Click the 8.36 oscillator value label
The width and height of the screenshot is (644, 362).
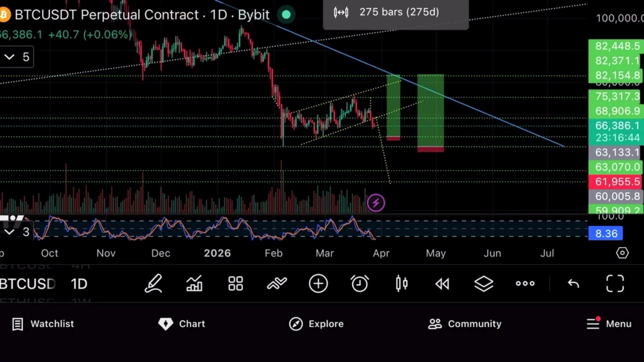point(606,233)
